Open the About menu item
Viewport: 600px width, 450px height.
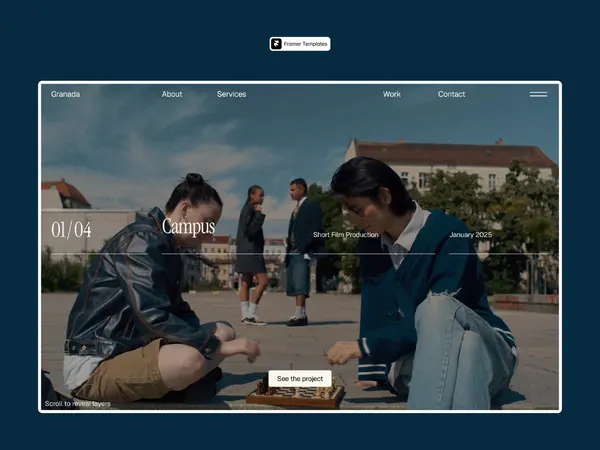(x=172, y=94)
